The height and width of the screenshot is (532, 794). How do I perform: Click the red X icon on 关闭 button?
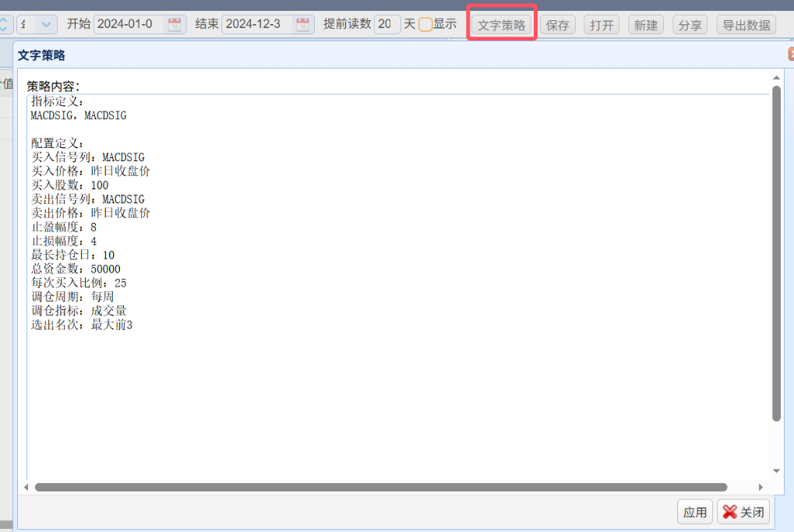pos(729,513)
